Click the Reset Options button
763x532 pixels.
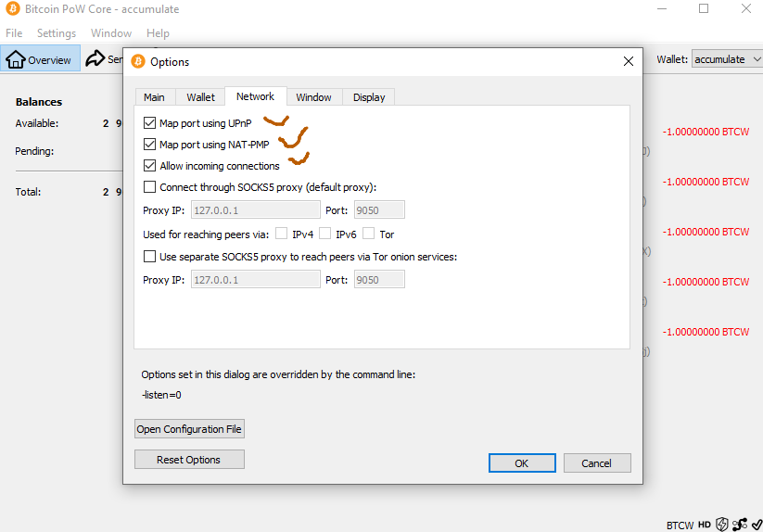click(189, 460)
